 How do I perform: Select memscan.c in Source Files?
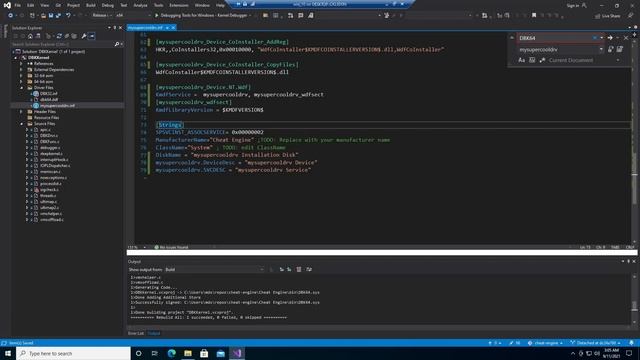(x=50, y=172)
